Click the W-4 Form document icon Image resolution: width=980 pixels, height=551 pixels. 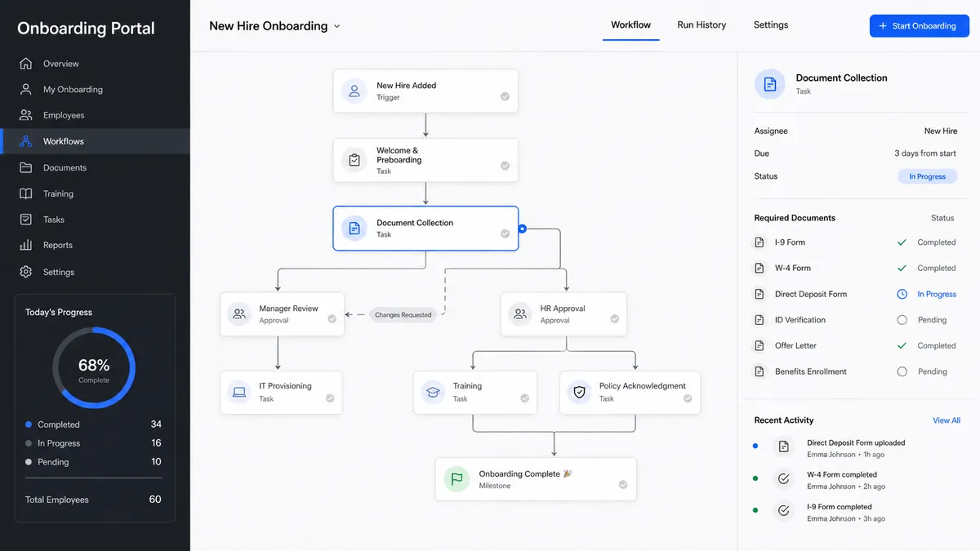click(x=759, y=268)
